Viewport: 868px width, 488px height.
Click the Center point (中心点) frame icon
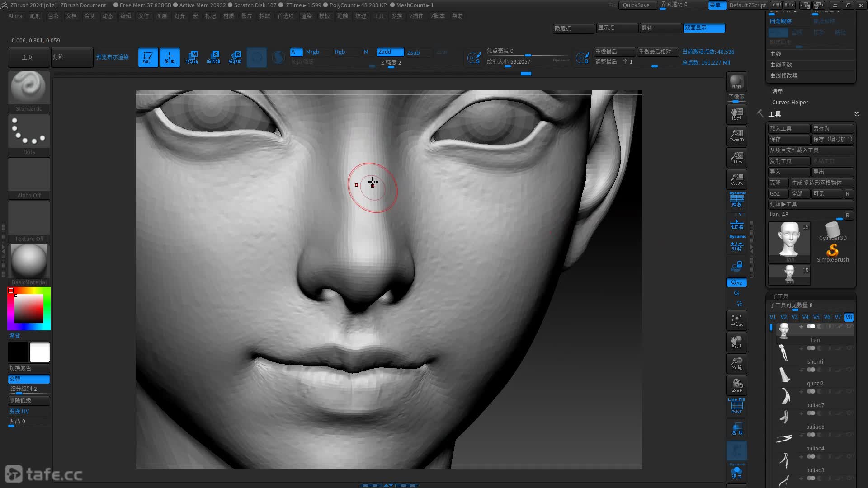pos(736,320)
